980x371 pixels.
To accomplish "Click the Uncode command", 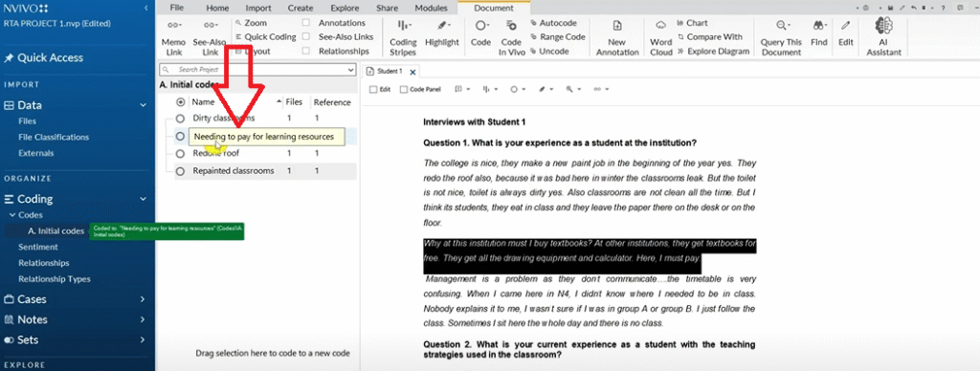I will coord(549,52).
